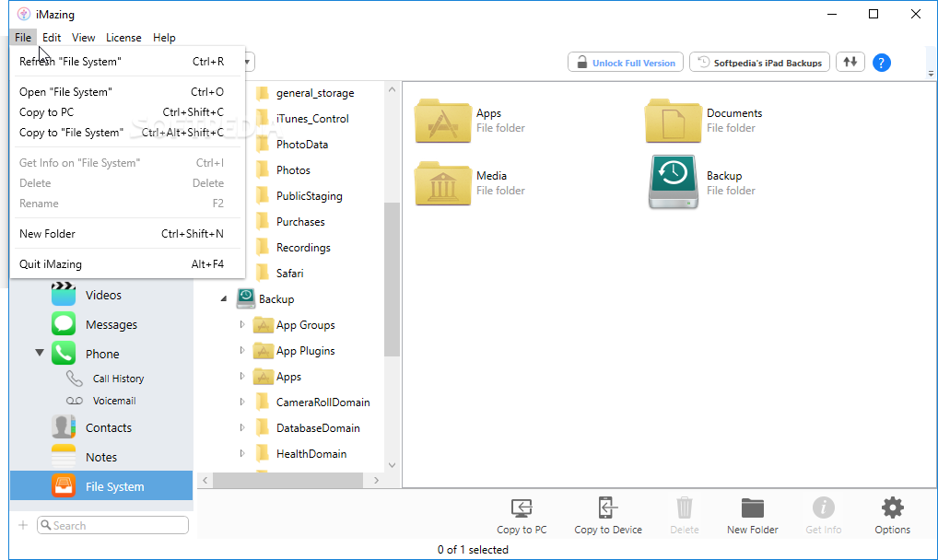
Task: Click the transfers arrows button
Action: (x=850, y=62)
